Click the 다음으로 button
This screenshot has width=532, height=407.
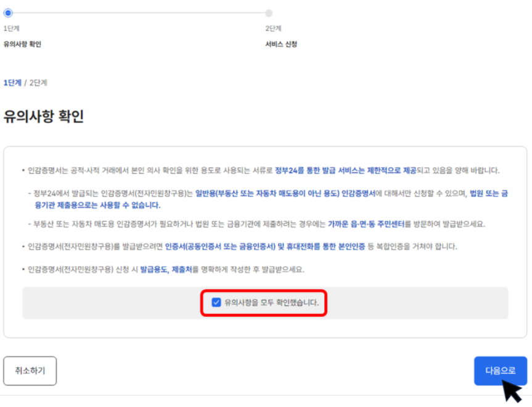[501, 371]
